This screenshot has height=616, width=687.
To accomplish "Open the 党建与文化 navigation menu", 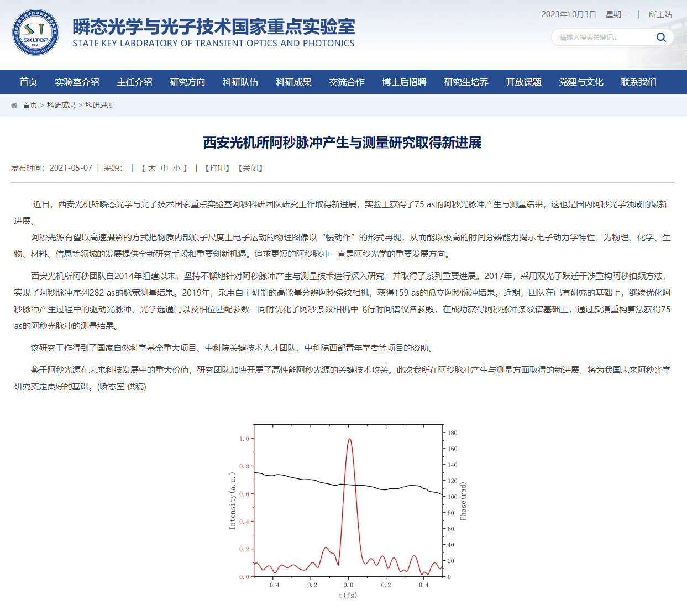I will click(x=580, y=82).
